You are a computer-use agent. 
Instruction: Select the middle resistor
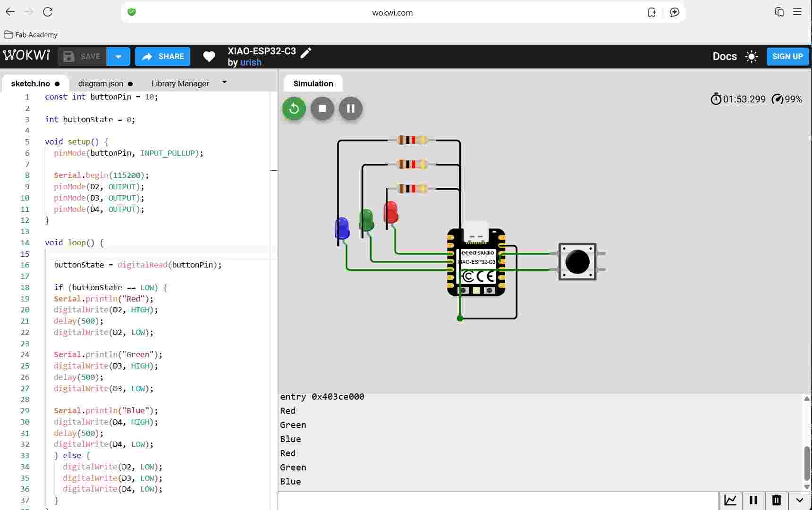[x=412, y=164]
